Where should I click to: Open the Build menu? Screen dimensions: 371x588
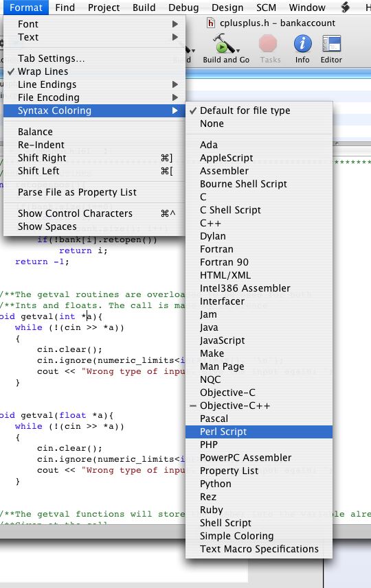(x=144, y=8)
